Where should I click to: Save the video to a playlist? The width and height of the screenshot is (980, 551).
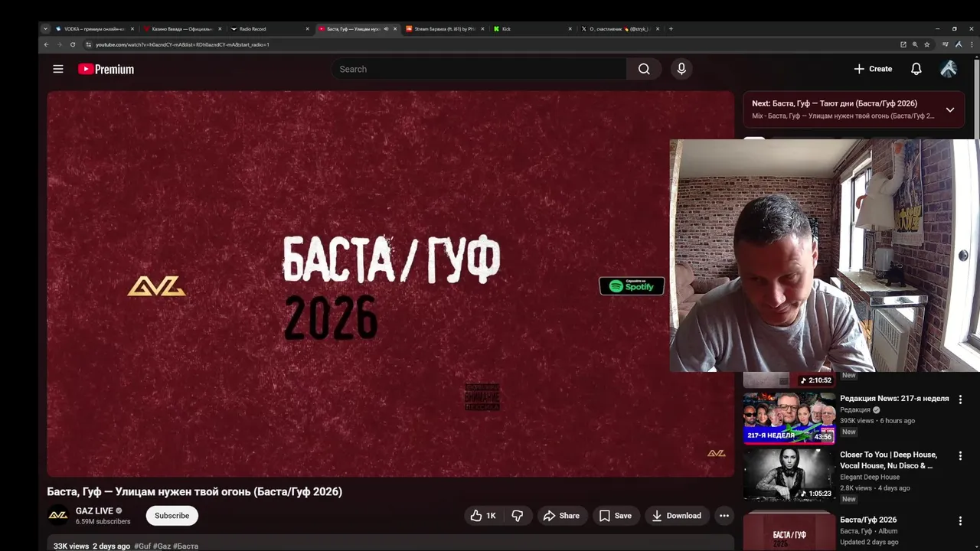click(616, 516)
